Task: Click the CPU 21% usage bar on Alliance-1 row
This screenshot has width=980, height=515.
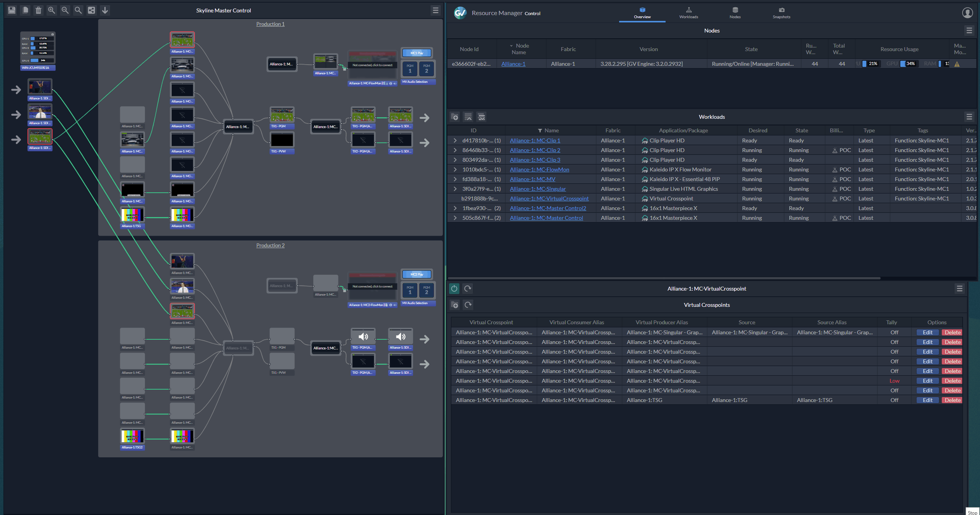Action: tap(872, 64)
